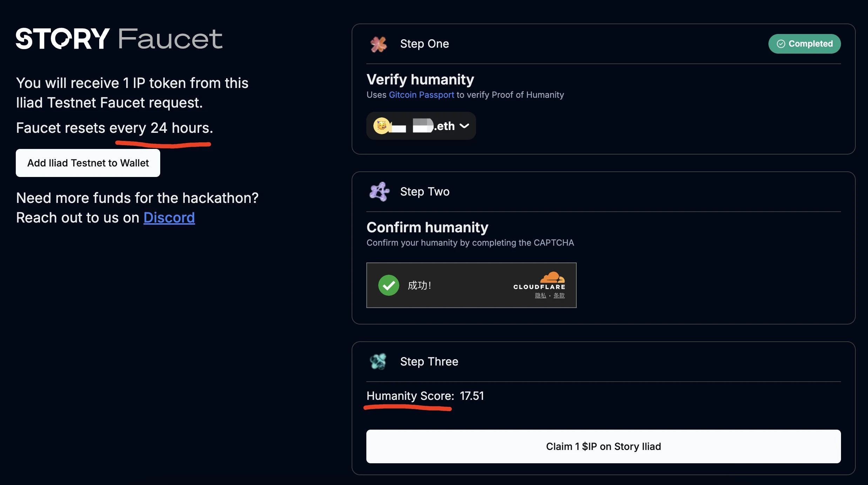Click the Completed status check icon
The height and width of the screenshot is (485, 868).
click(781, 44)
